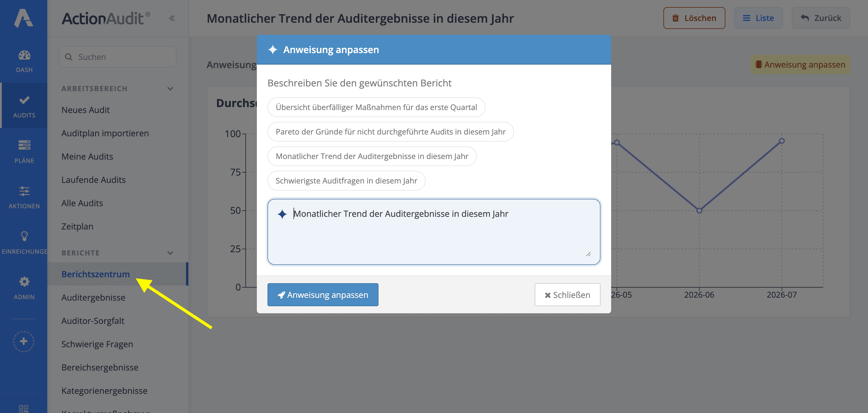Choose suggestion Übersicht überfälliger Maßnahmen
The height and width of the screenshot is (413, 868).
pos(376,107)
